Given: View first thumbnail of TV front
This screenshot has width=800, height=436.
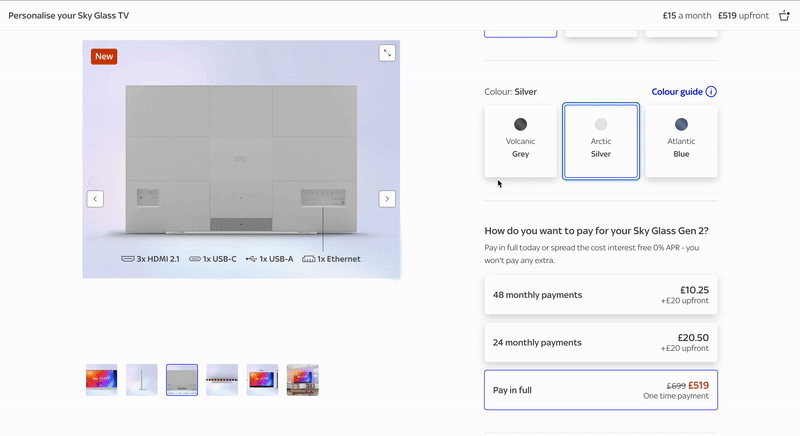Looking at the screenshot, I should click(x=102, y=380).
